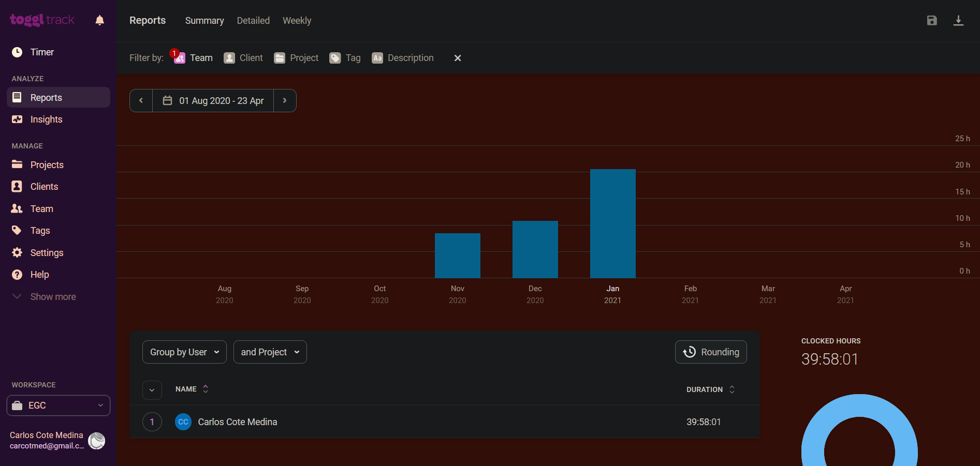The image size is (980, 466).
Task: Open the Carlos Cote Medina profile menu
Action: (x=57, y=441)
